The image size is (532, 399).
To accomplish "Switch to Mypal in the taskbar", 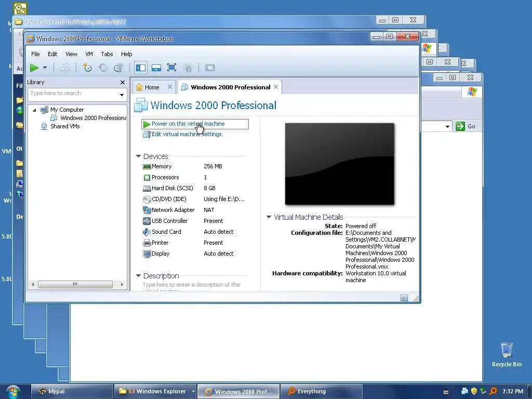I will pos(72,391).
